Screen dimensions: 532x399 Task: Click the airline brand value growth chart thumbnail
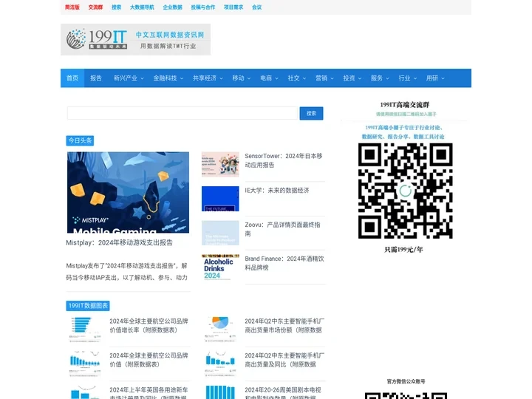coord(85,330)
